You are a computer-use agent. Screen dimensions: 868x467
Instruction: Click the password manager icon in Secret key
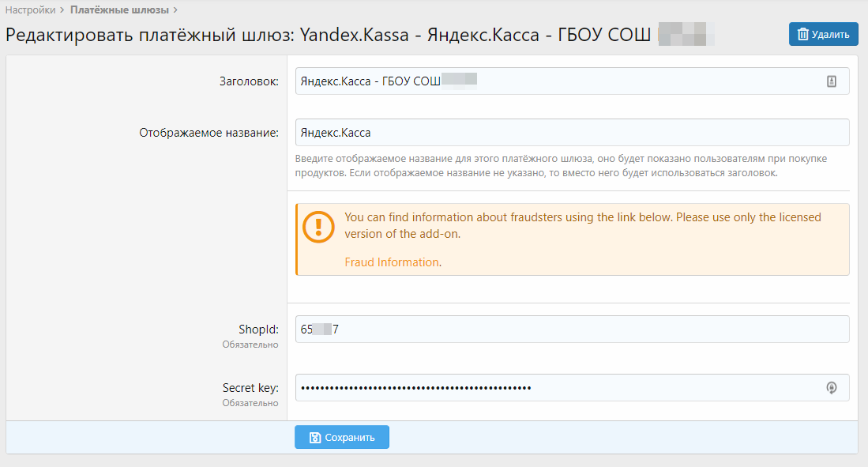pyautogui.click(x=831, y=387)
